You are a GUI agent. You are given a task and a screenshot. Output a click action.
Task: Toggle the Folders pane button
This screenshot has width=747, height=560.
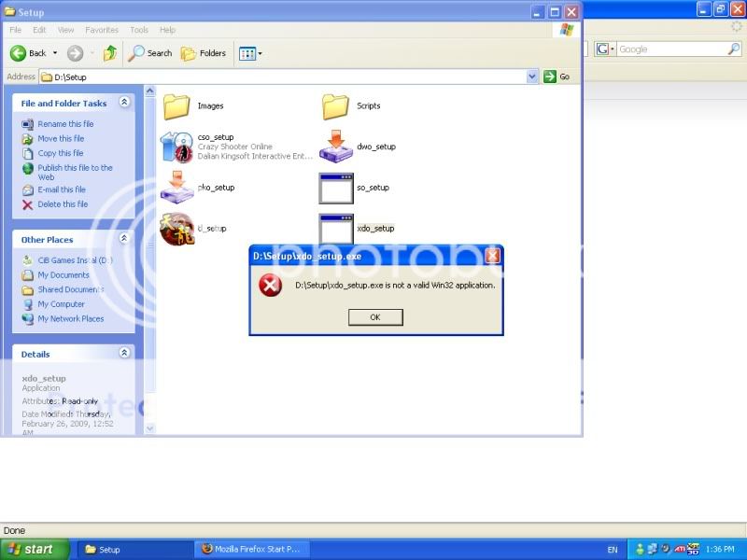[x=203, y=53]
